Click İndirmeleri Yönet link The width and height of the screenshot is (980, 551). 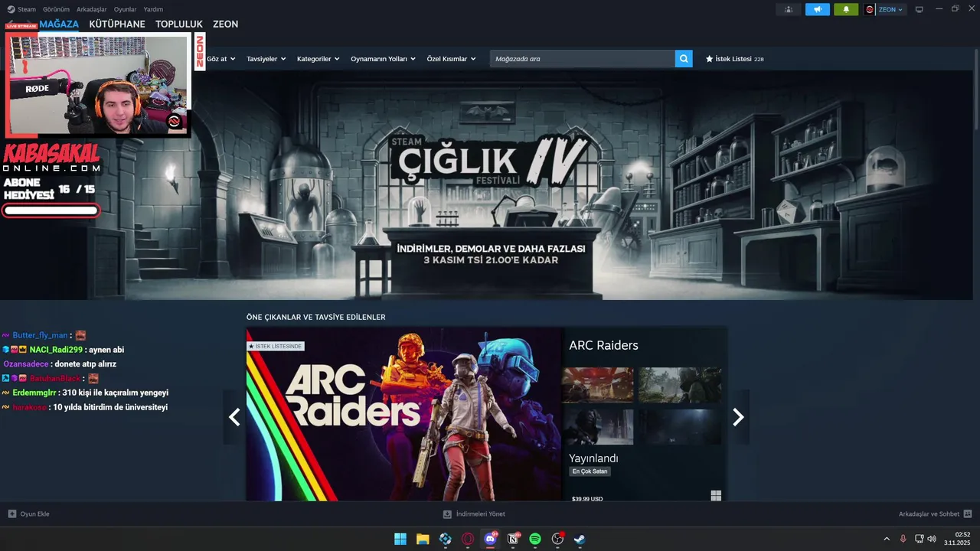480,514
